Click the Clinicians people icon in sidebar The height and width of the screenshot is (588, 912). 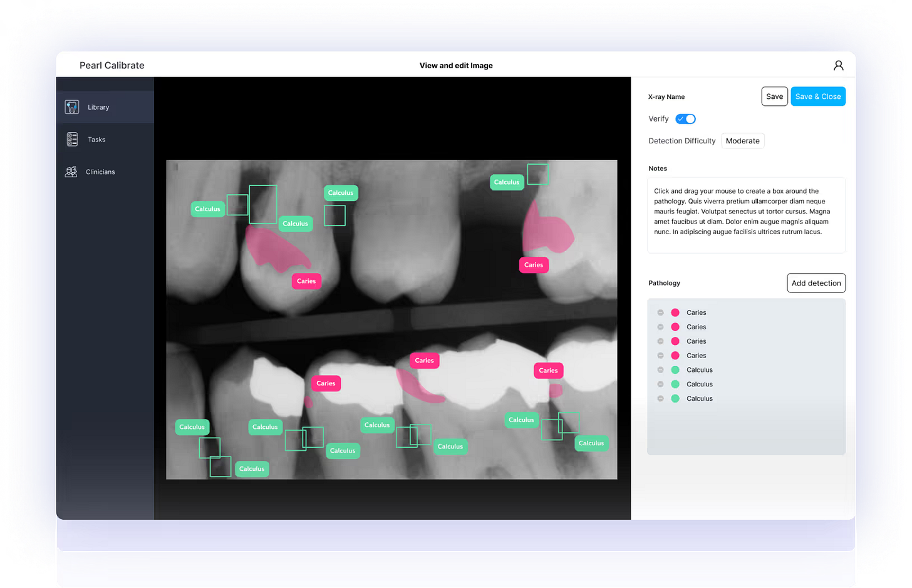71,172
